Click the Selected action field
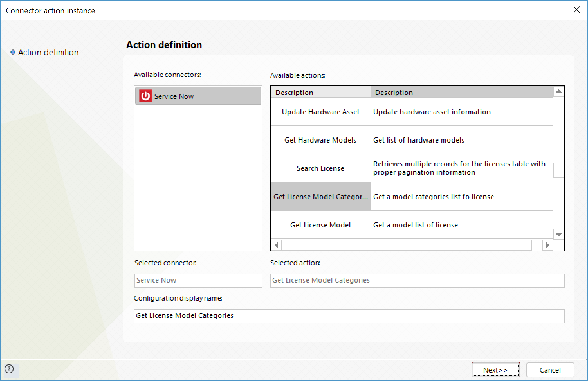The width and height of the screenshot is (588, 381). point(417,280)
